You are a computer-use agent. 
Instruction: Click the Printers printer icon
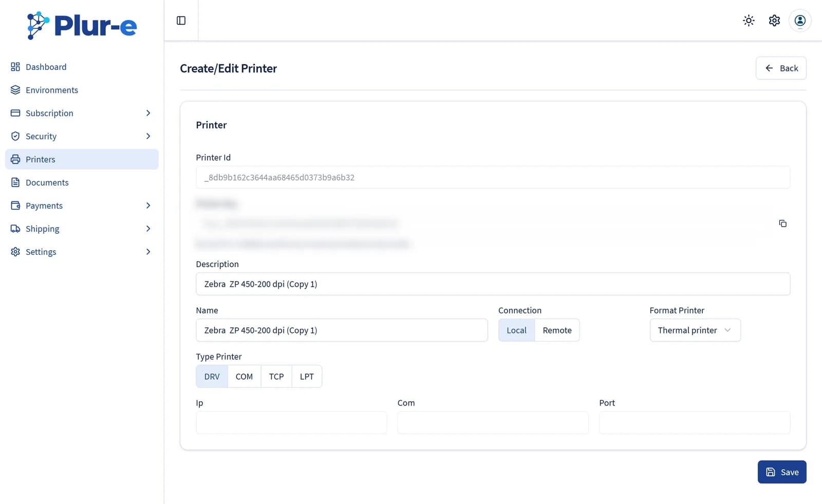(x=15, y=159)
